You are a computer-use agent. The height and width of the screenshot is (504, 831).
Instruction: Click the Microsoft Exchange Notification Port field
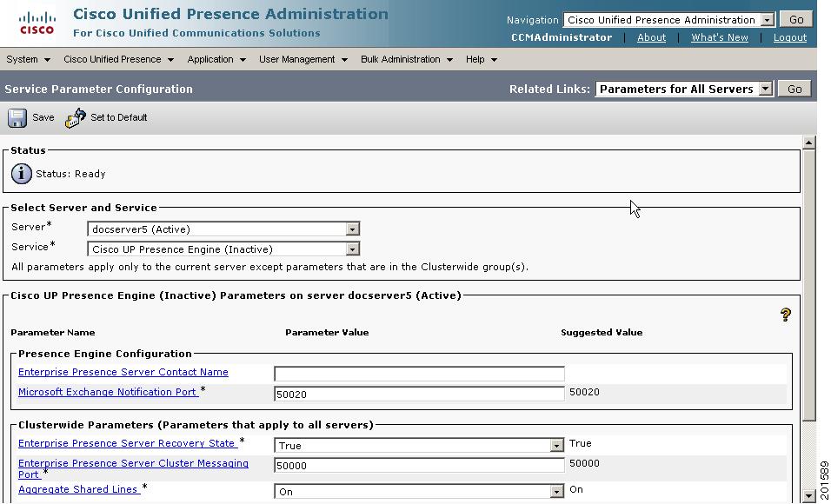point(419,394)
